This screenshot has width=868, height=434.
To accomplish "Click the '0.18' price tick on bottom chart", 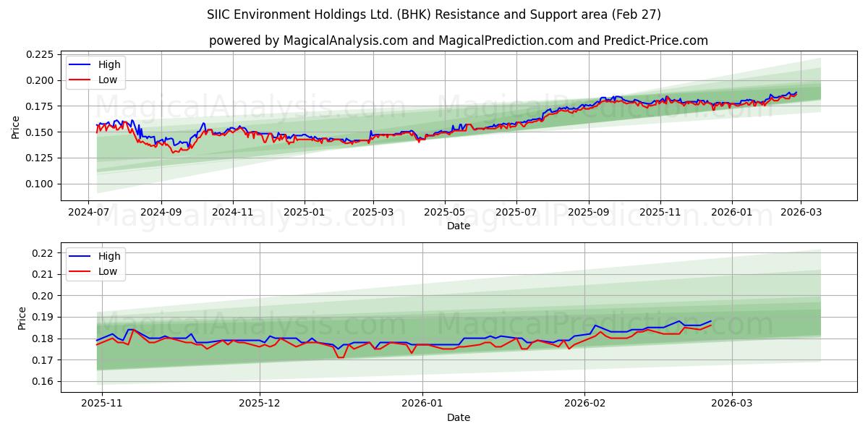I will click(x=43, y=339).
